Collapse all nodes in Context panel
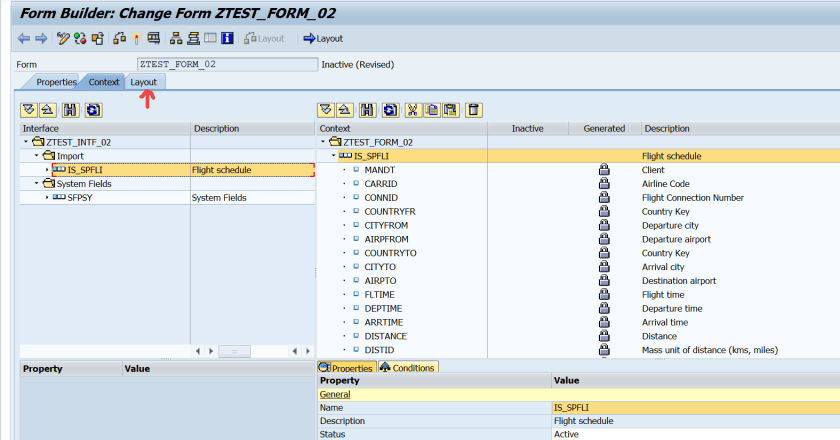Image resolution: width=840 pixels, height=440 pixels. click(345, 110)
